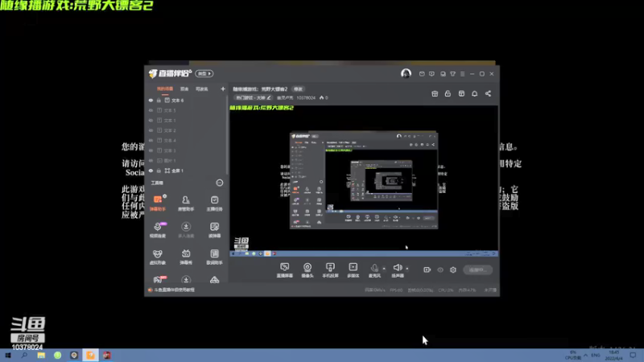
Task: Open the feedback chat icon in title bar
Action: (x=431, y=74)
